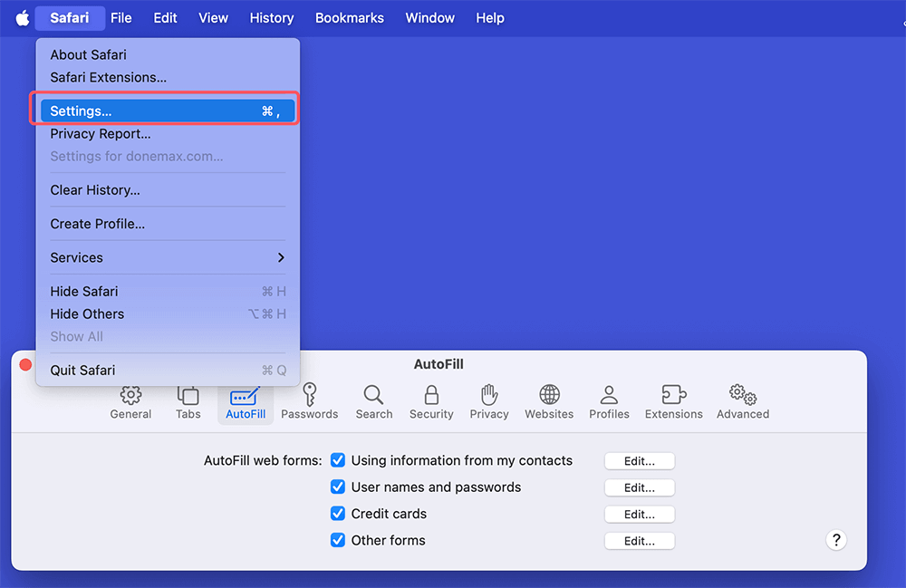Open the Bookmarks menu
Screen dimensions: 906x588
[x=350, y=17]
